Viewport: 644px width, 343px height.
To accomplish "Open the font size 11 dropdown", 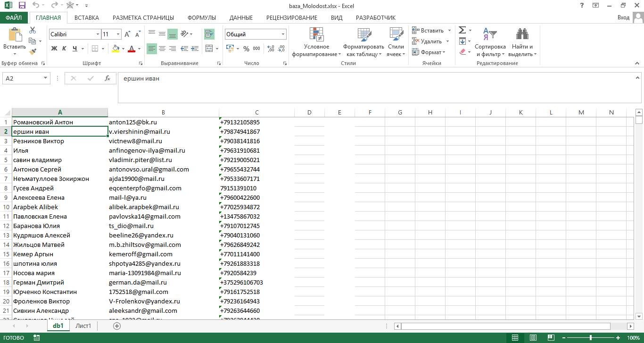I will coord(118,34).
